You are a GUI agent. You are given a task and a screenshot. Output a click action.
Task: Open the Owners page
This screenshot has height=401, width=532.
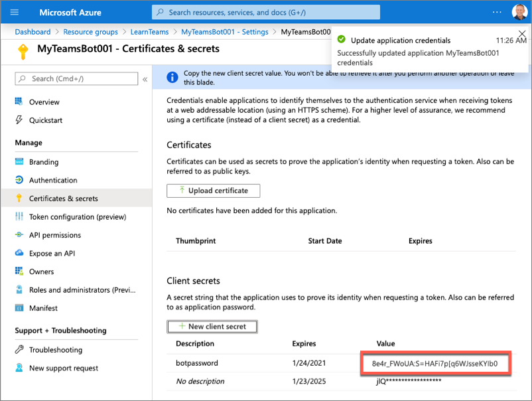(x=41, y=272)
